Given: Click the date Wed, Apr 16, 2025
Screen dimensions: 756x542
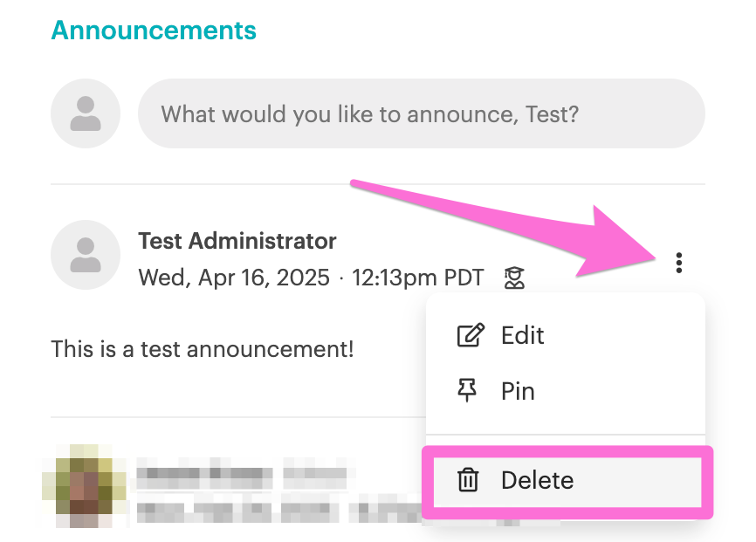Looking at the screenshot, I should coord(234,278).
